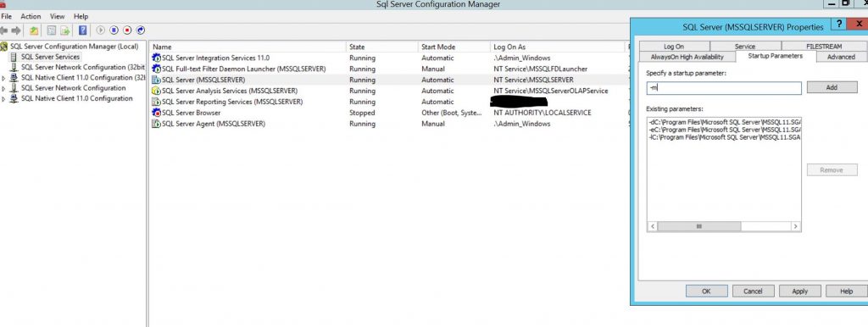Viewport: 868px width, 327px height.
Task: Click the Restart Service toolbar icon
Action: click(141, 30)
